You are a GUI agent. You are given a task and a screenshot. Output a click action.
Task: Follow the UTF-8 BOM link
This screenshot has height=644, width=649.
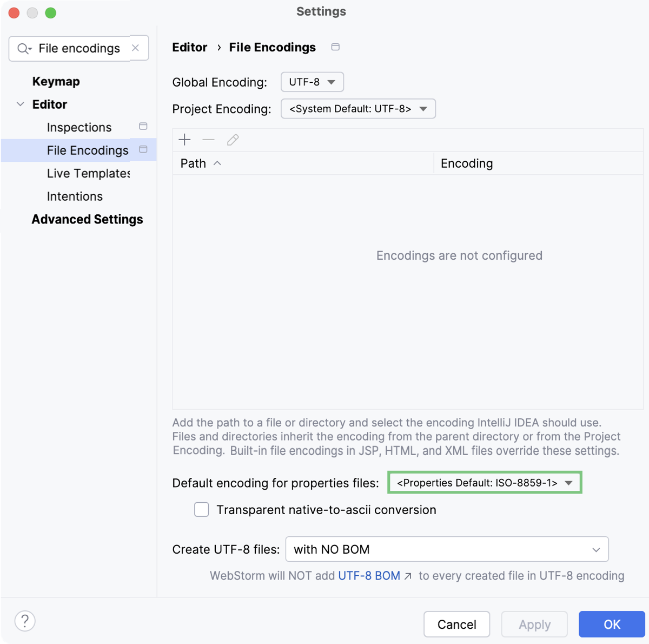click(369, 576)
